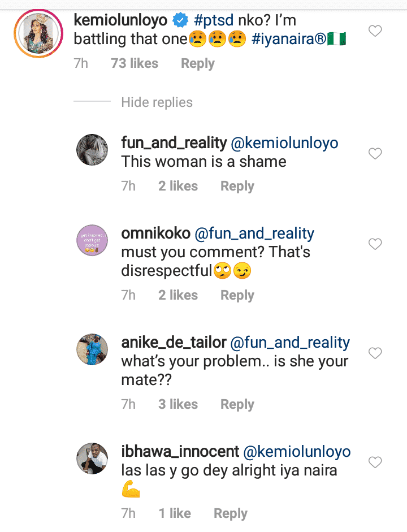
Task: Reply to kemiolunloyo's comment
Action: (197, 64)
